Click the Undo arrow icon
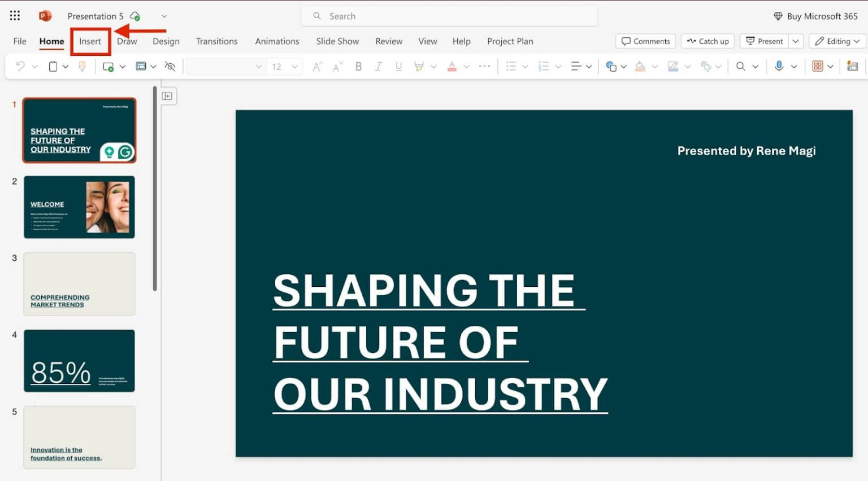This screenshot has height=481, width=868. (20, 66)
